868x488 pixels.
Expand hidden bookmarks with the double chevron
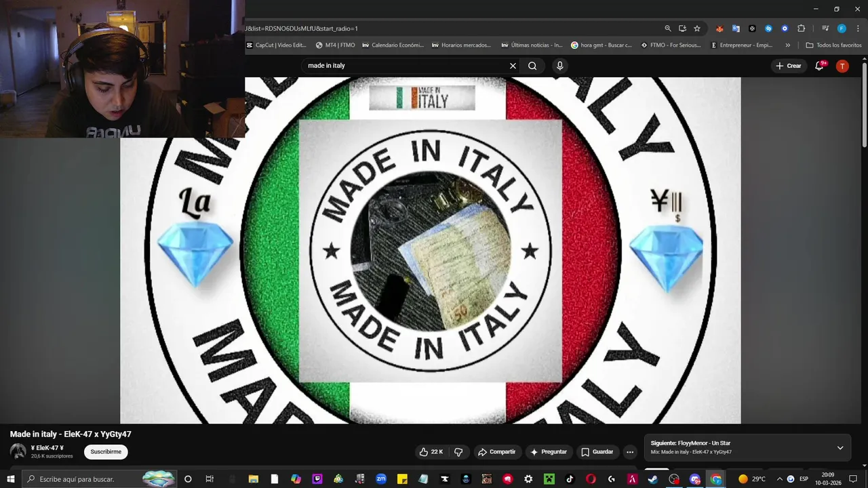(787, 45)
